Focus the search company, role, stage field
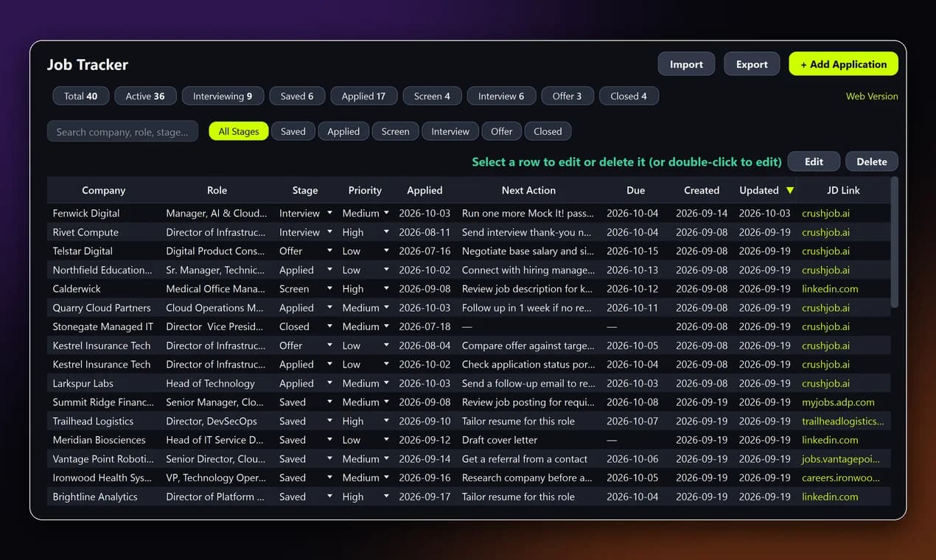This screenshot has height=560, width=936. pyautogui.click(x=122, y=131)
